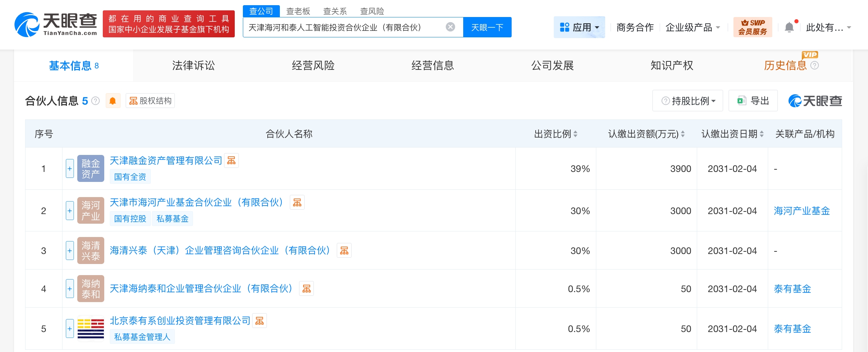Sort by 出资比例 column header
Viewport: 868px width, 352px height.
(555, 134)
